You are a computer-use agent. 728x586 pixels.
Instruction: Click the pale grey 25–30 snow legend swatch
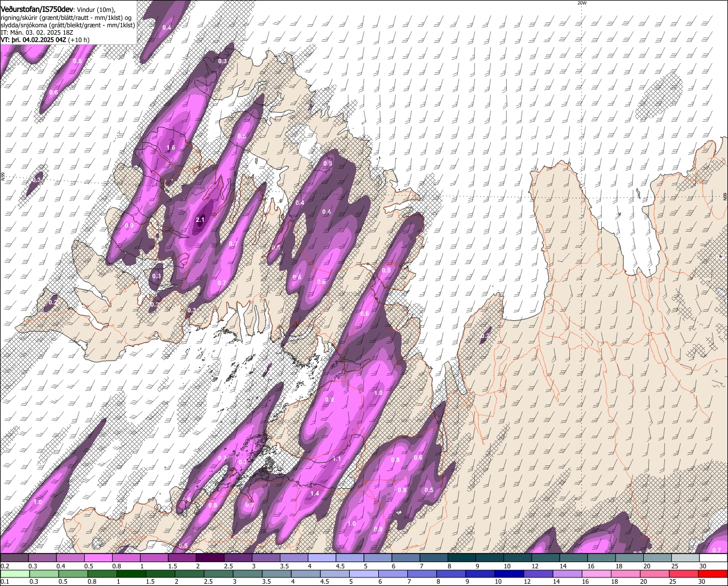pos(686,558)
